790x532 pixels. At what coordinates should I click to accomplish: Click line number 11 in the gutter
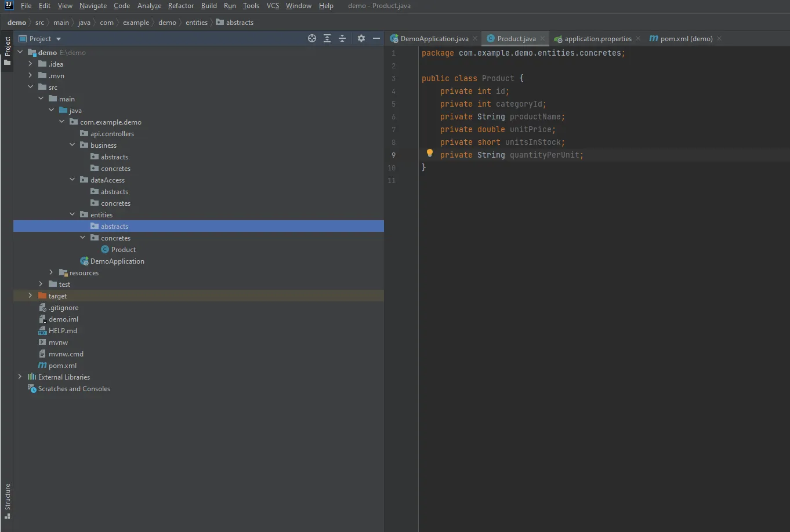(x=392, y=180)
